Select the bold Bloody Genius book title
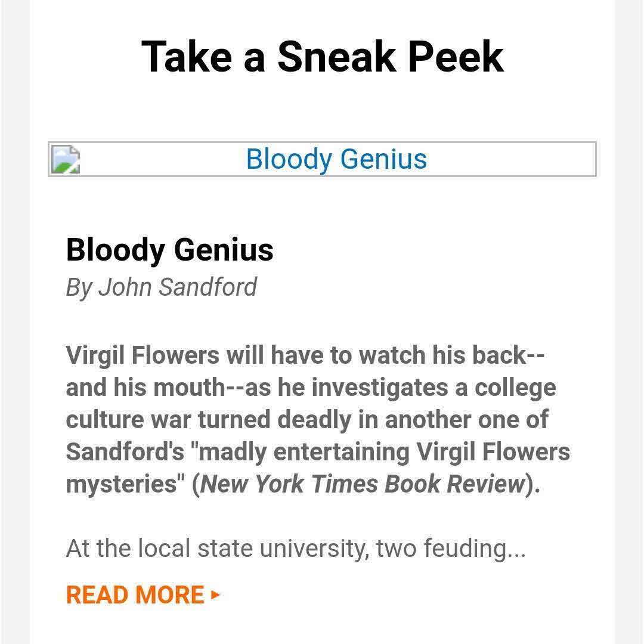The image size is (644, 644). (x=169, y=249)
